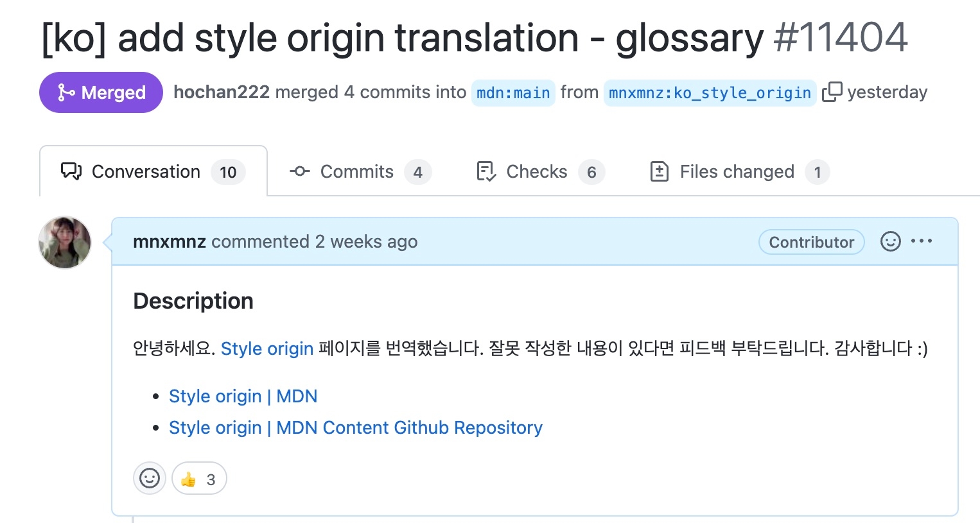Open the mnxmnz:ko_style_origin branch link
The image size is (980, 523).
(710, 93)
